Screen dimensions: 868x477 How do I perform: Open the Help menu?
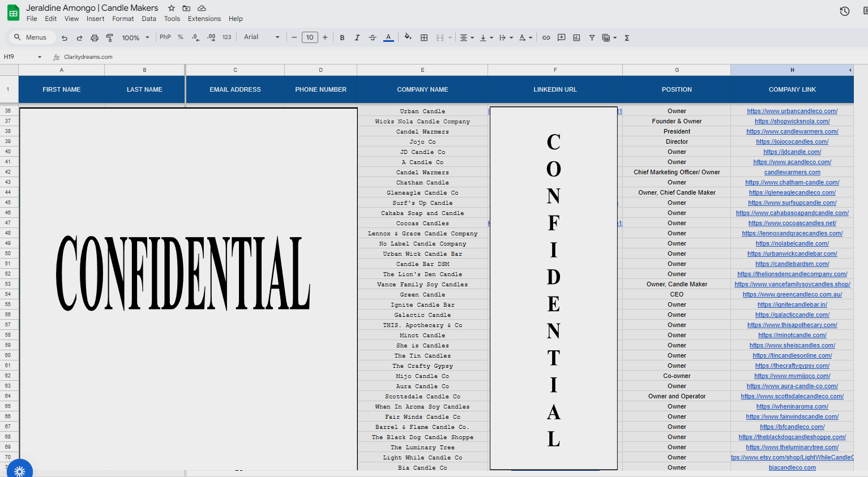click(236, 19)
